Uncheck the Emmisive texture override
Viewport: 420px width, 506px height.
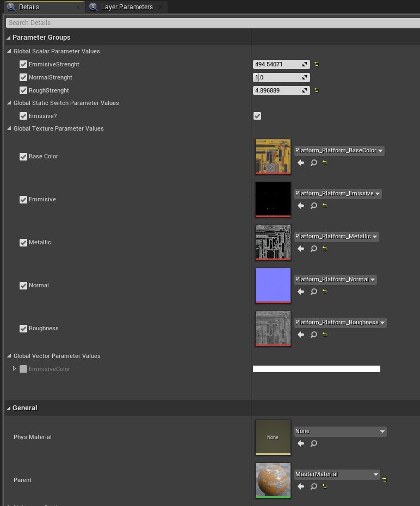click(23, 200)
